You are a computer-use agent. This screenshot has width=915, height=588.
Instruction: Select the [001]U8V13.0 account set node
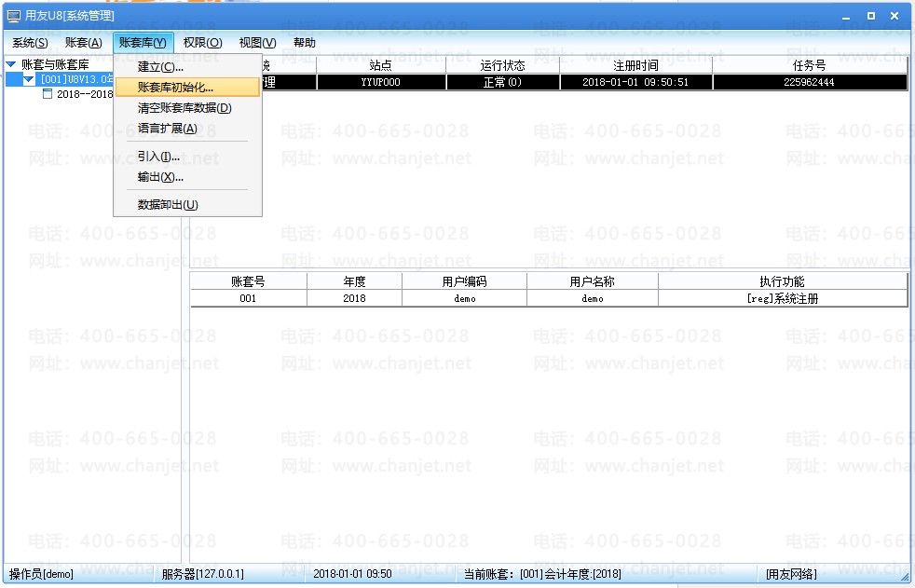coord(76,79)
